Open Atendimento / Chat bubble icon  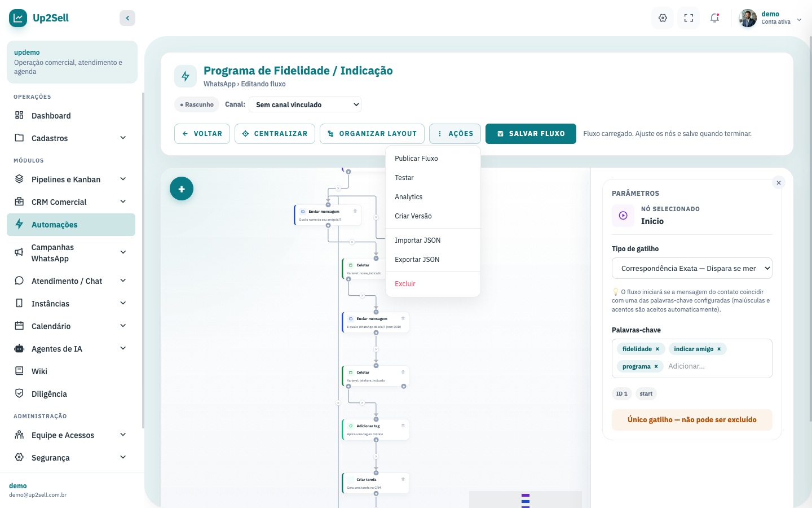pos(19,281)
